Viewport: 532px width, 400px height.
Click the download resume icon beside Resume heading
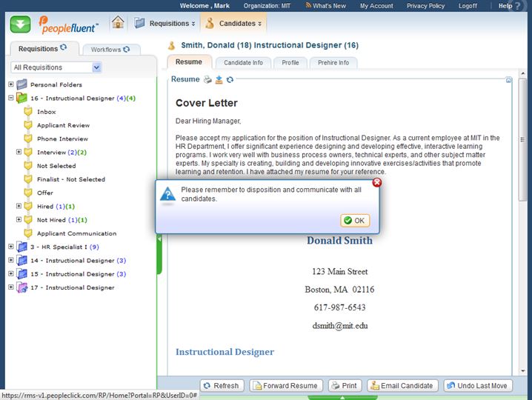click(219, 79)
